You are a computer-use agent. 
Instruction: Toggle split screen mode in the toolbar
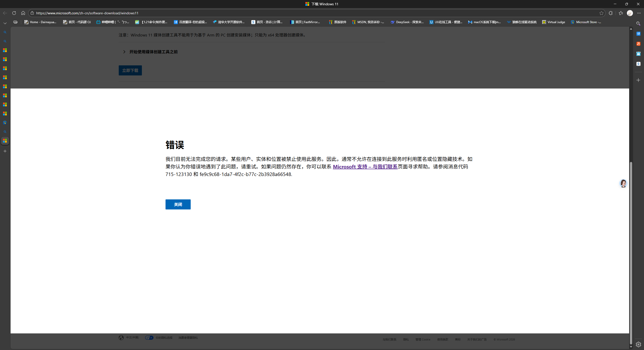pyautogui.click(x=15, y=22)
